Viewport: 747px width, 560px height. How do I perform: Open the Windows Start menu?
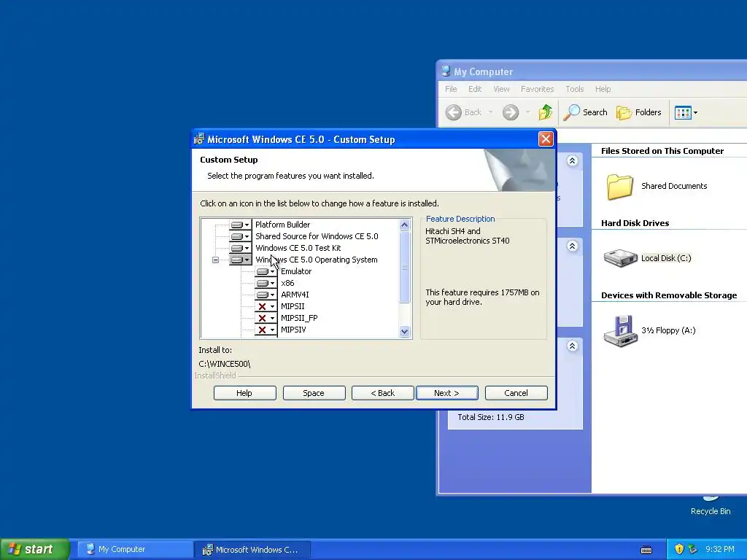(34, 549)
